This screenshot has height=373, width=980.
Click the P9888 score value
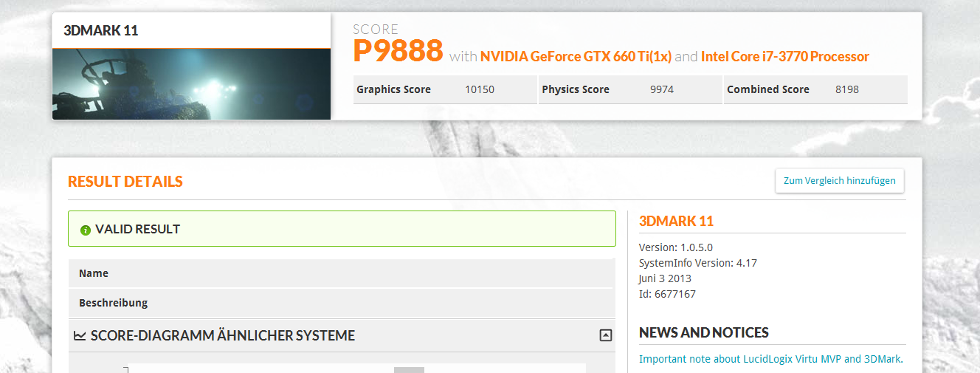point(398,51)
